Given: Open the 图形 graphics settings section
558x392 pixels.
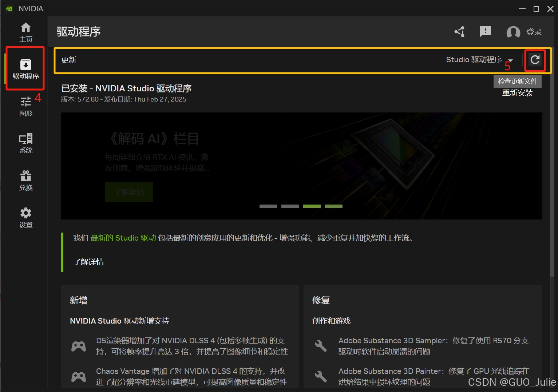Looking at the screenshot, I should point(26,106).
